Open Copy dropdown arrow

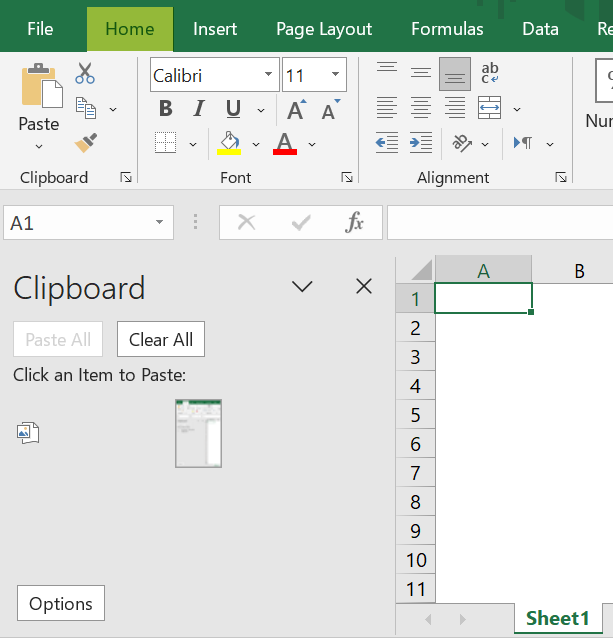point(113,109)
